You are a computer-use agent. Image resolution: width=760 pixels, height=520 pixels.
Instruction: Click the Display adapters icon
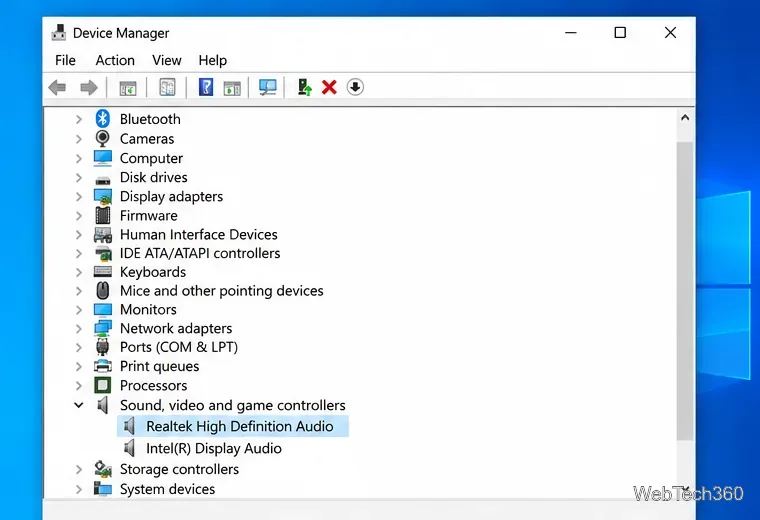(103, 196)
